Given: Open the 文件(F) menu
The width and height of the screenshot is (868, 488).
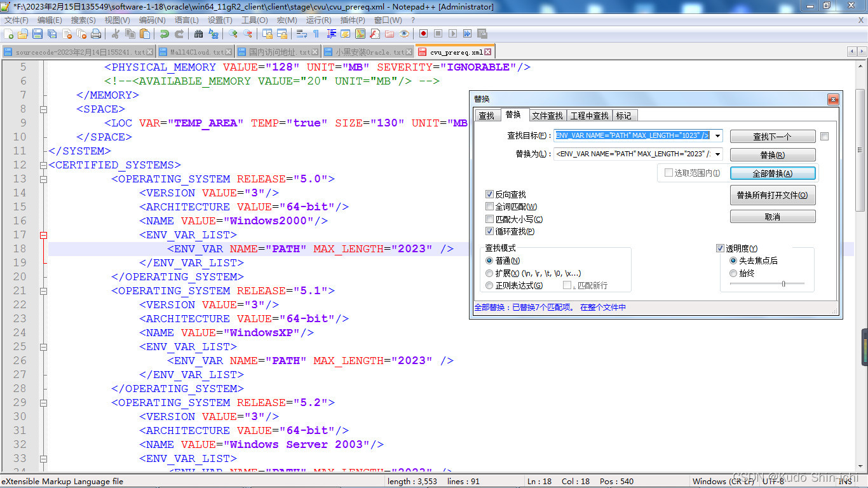Looking at the screenshot, I should click(17, 20).
